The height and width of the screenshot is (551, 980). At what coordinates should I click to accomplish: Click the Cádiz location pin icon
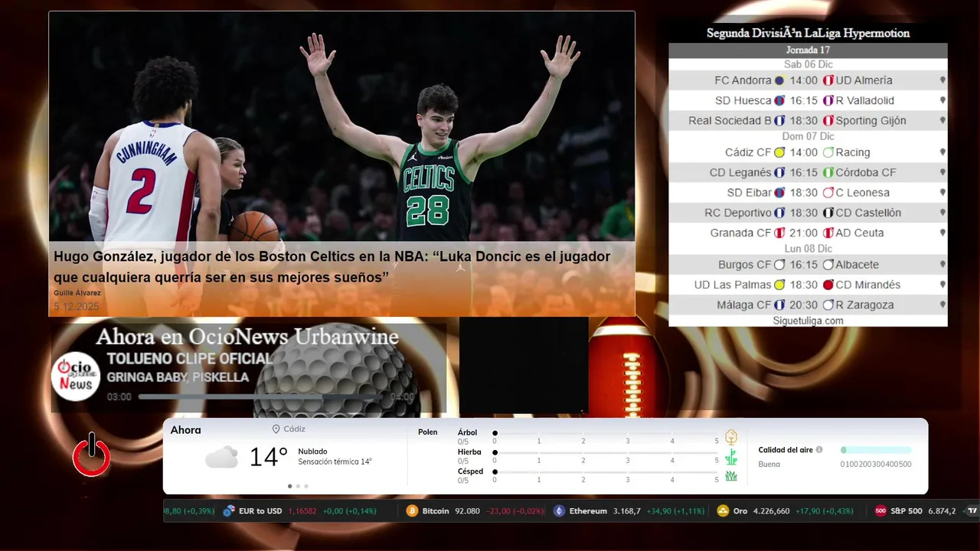[276, 429]
